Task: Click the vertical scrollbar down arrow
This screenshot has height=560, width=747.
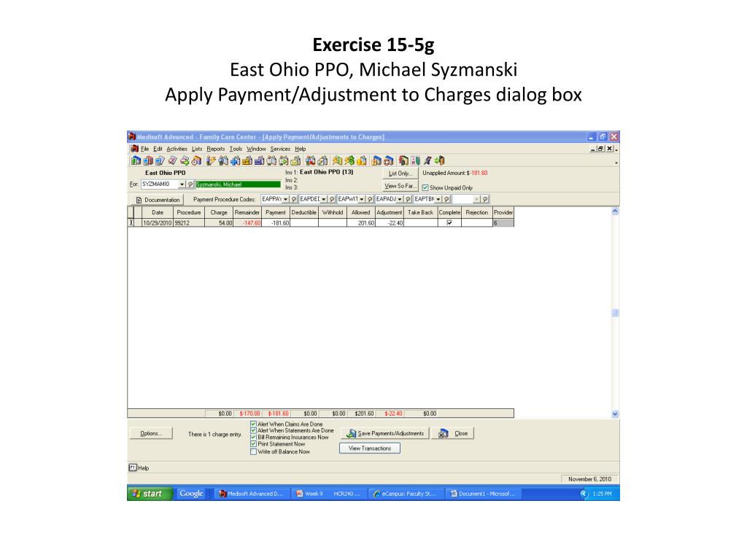Action: tap(615, 414)
